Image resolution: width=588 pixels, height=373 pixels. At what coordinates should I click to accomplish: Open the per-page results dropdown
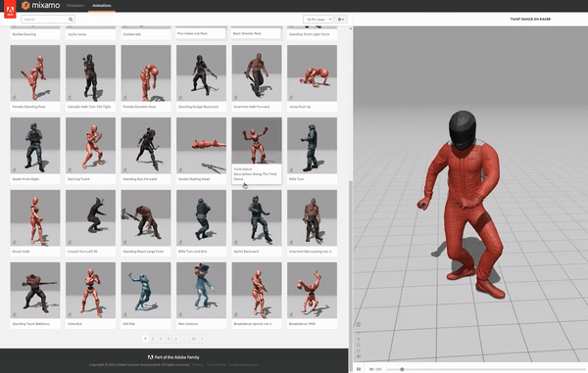tap(318, 20)
